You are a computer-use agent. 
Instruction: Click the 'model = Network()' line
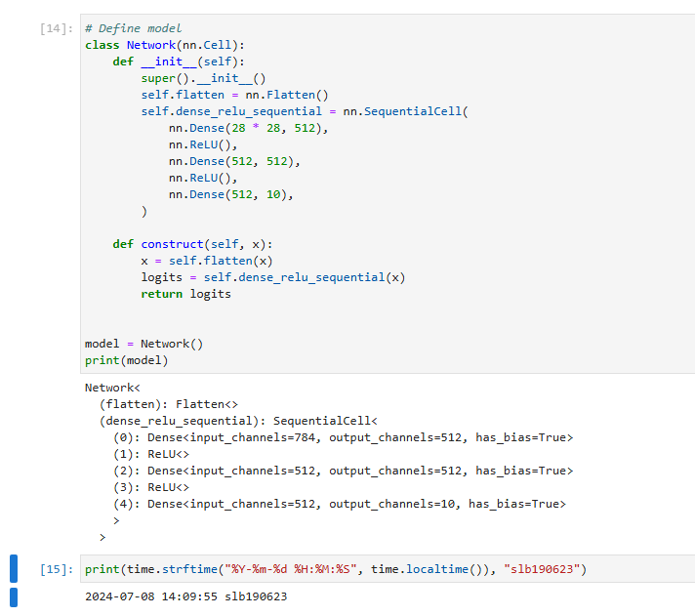point(143,344)
